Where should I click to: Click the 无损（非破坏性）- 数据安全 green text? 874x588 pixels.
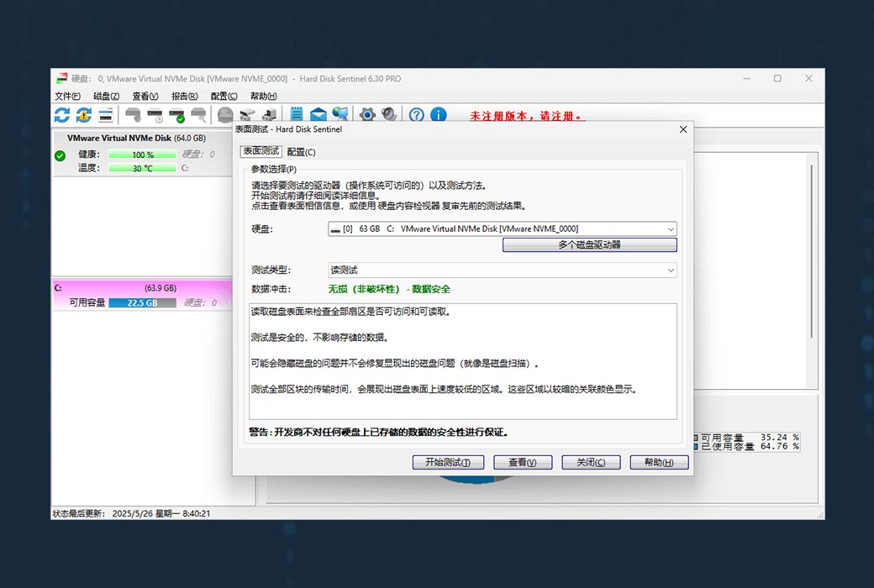pos(389,289)
